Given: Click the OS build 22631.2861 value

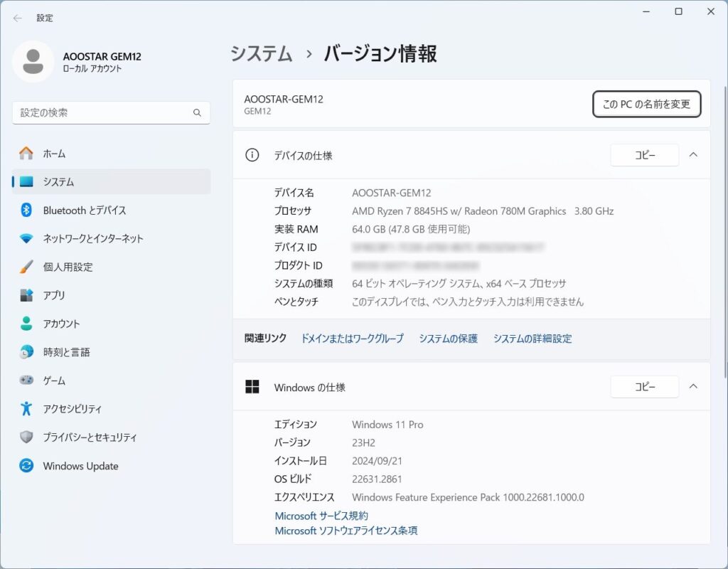Looking at the screenshot, I should tap(377, 479).
